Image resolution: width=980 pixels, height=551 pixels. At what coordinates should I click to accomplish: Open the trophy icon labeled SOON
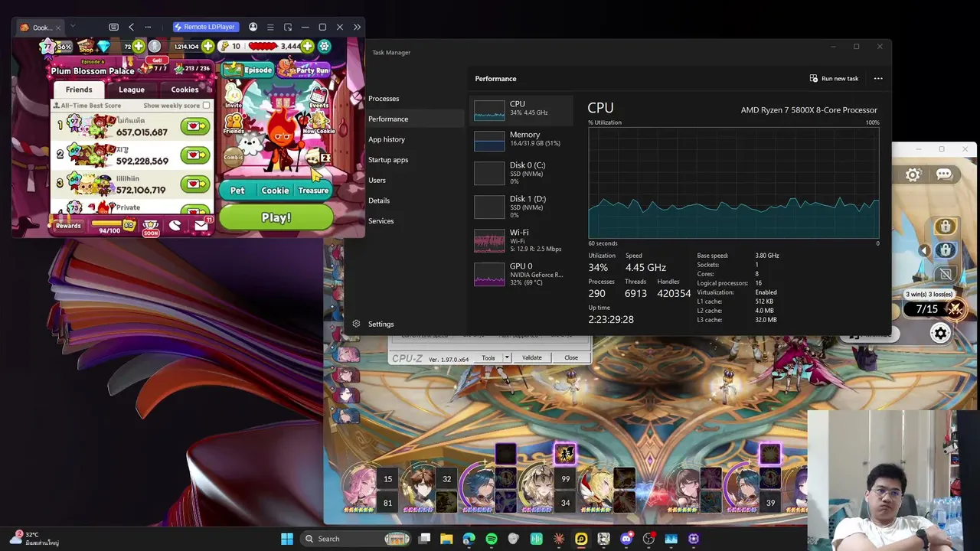pyautogui.click(x=151, y=227)
